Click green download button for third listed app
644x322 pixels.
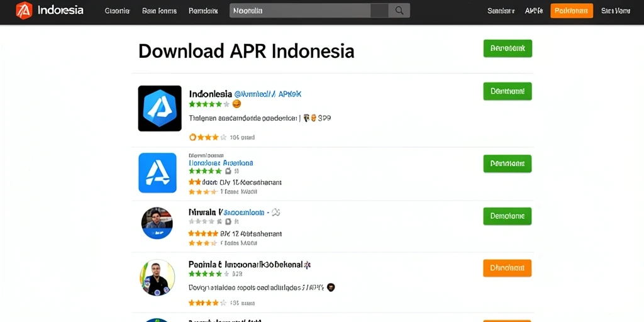pos(508,216)
